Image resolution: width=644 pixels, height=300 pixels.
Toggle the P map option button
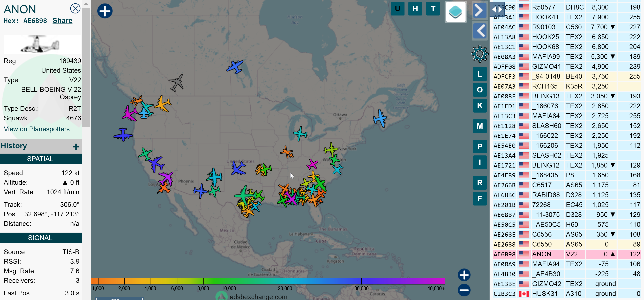[x=480, y=146]
